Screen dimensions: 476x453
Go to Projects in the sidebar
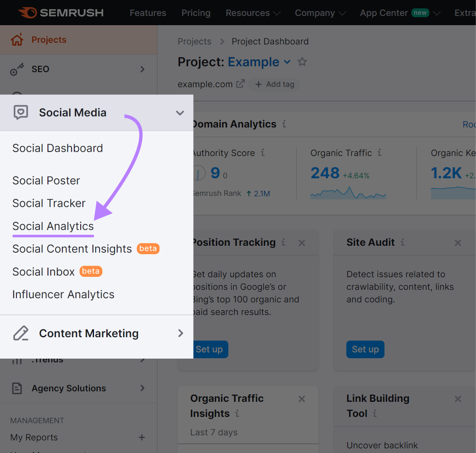tap(49, 39)
